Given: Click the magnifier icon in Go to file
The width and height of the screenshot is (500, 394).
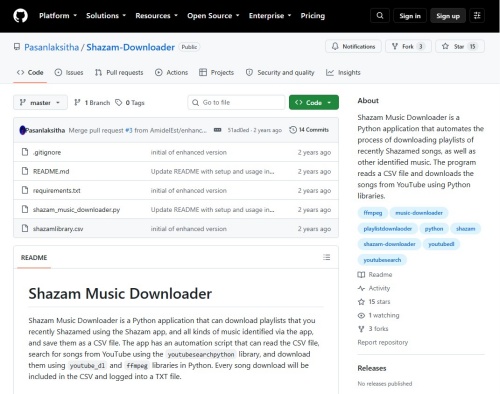Looking at the screenshot, I should click(195, 102).
